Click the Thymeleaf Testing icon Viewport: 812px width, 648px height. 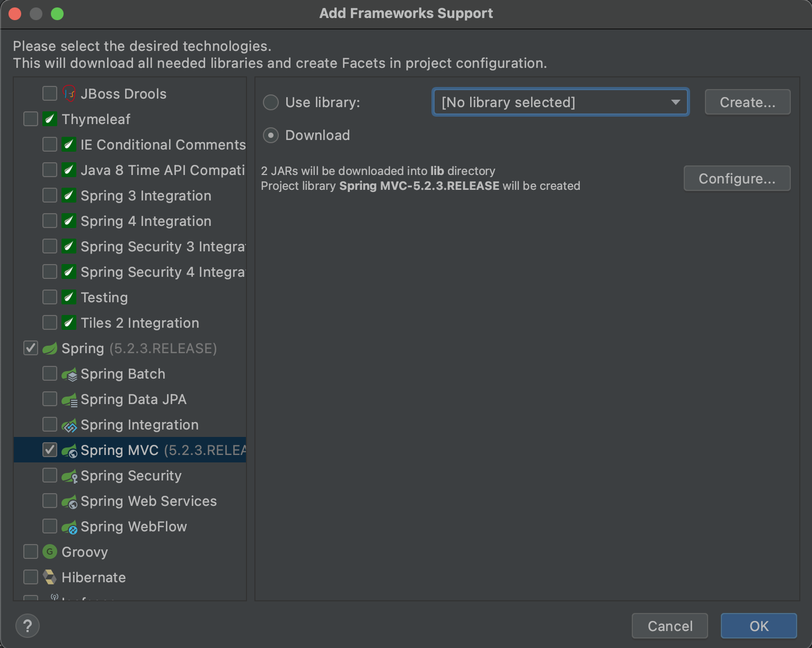click(69, 297)
